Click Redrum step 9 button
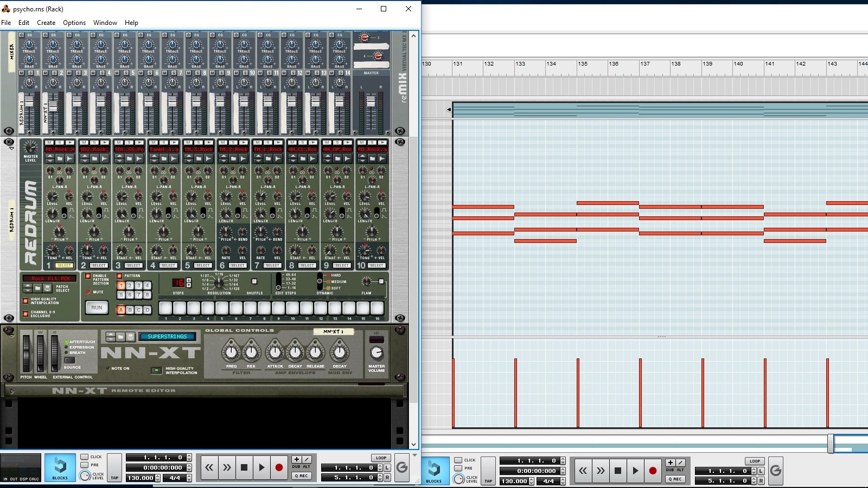 278,308
